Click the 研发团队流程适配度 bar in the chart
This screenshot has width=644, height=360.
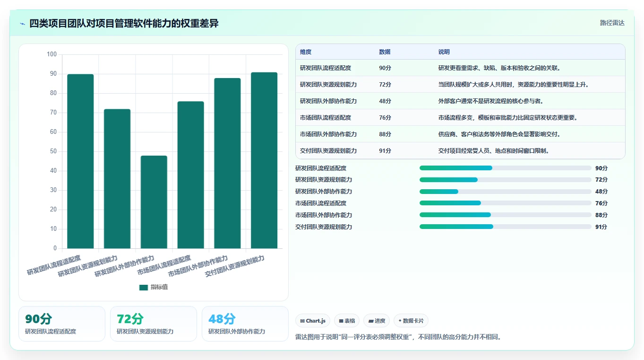click(80, 161)
